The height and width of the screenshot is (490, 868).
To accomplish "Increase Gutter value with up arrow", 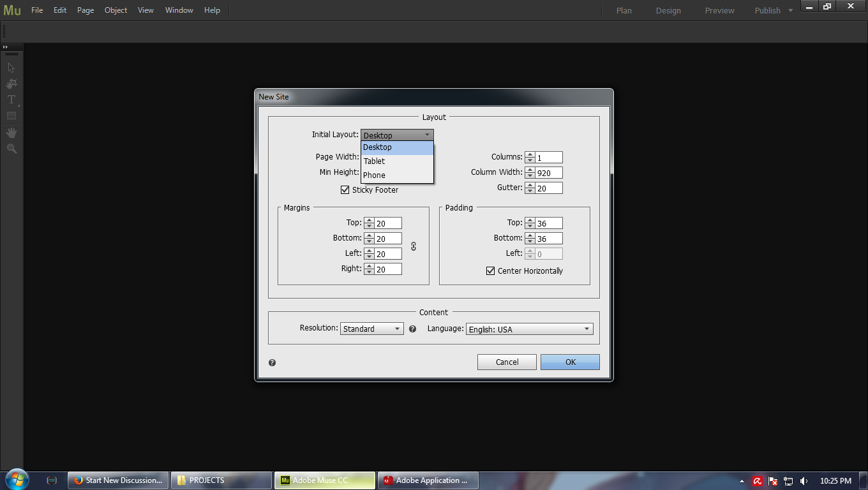I will (x=530, y=185).
